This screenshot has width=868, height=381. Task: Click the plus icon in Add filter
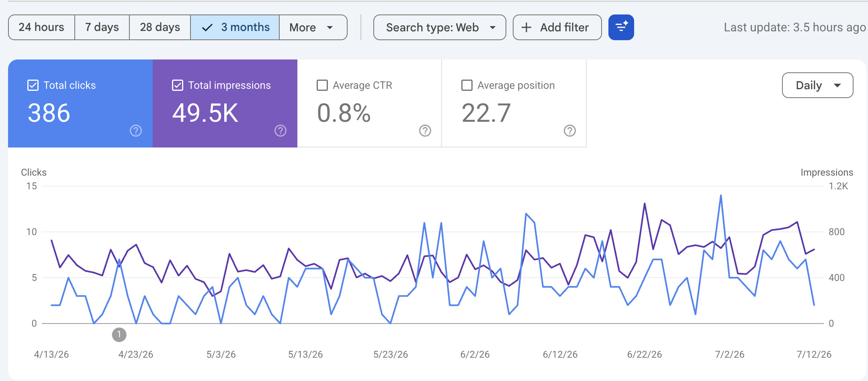tap(526, 27)
